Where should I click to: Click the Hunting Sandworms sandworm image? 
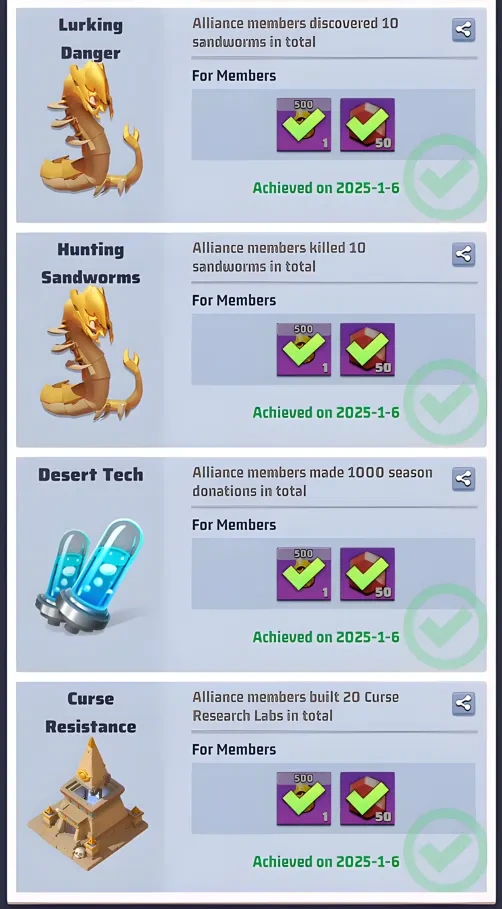(91, 353)
